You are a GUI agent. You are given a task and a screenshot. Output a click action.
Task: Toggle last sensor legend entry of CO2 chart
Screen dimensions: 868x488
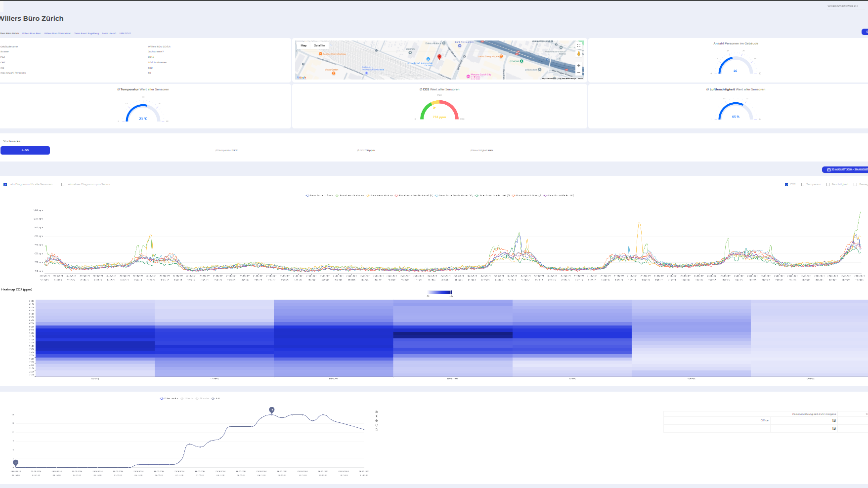pos(559,195)
